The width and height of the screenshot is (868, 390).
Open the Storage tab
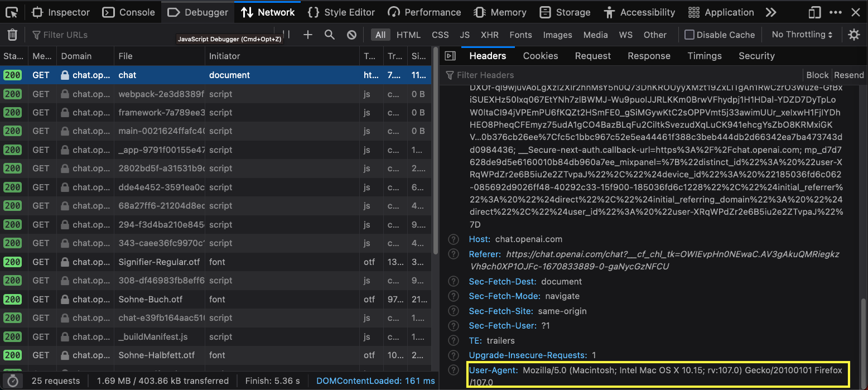[565, 12]
